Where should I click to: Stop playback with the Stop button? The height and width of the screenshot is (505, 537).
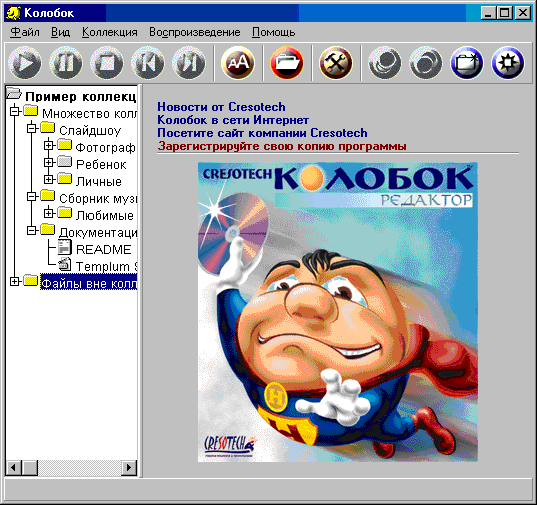click(107, 63)
